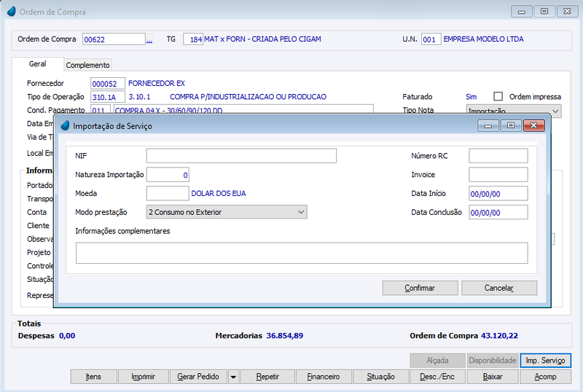
Task: Maximize the Ordem de Compra window
Action: pos(544,12)
